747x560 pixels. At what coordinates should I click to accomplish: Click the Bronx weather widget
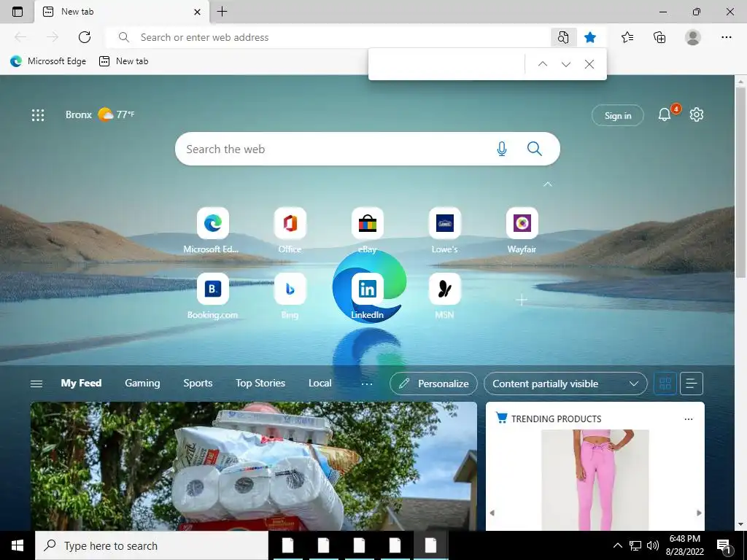[100, 114]
